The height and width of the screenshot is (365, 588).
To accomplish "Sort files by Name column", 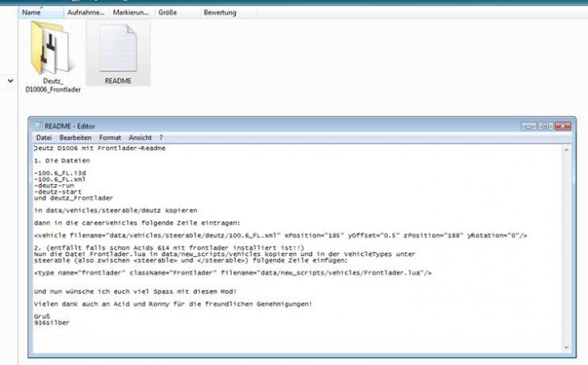I will click(x=41, y=12).
